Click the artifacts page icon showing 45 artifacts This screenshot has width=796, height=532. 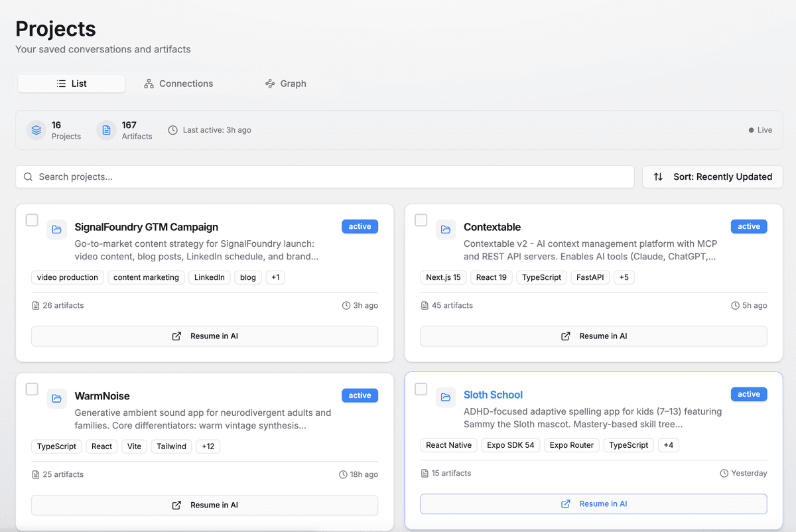tap(424, 305)
